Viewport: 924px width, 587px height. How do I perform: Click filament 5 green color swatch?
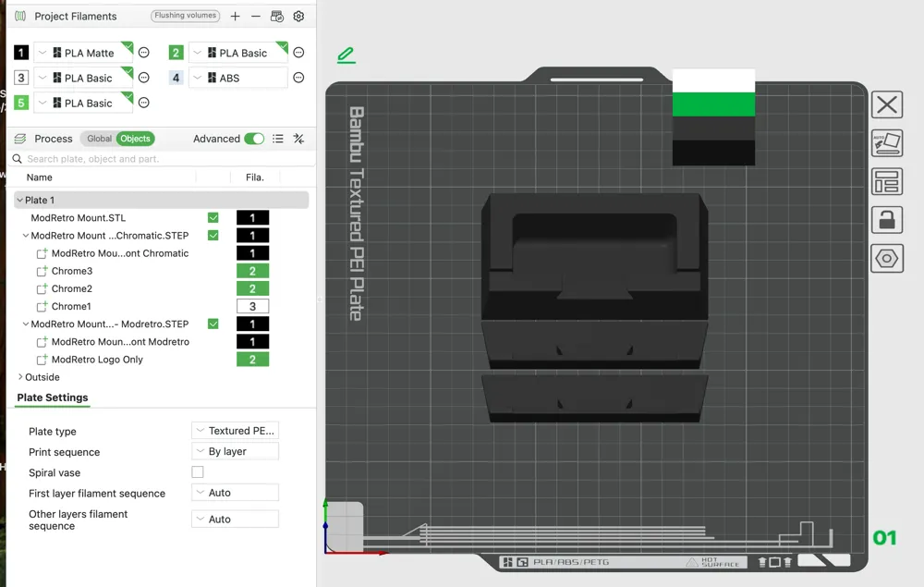pos(20,103)
